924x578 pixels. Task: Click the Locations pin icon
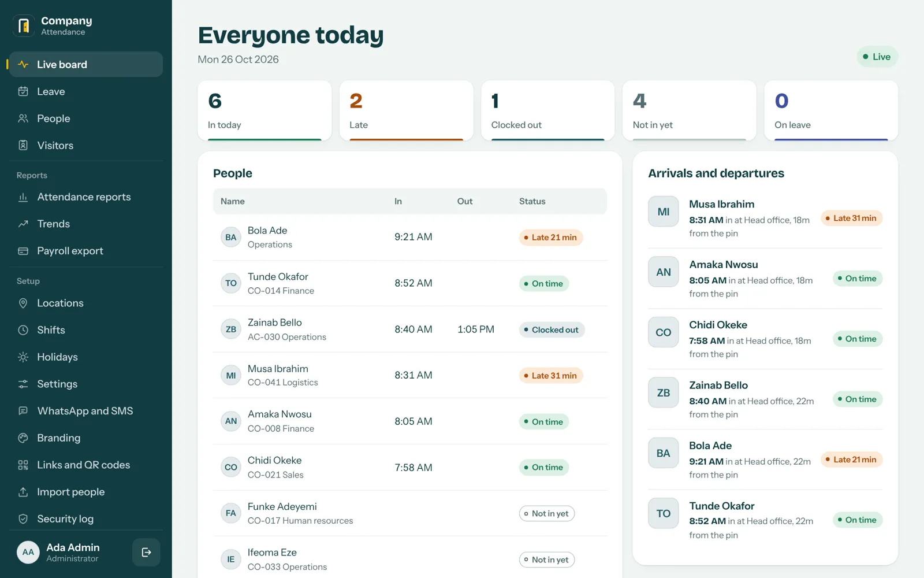coord(23,303)
